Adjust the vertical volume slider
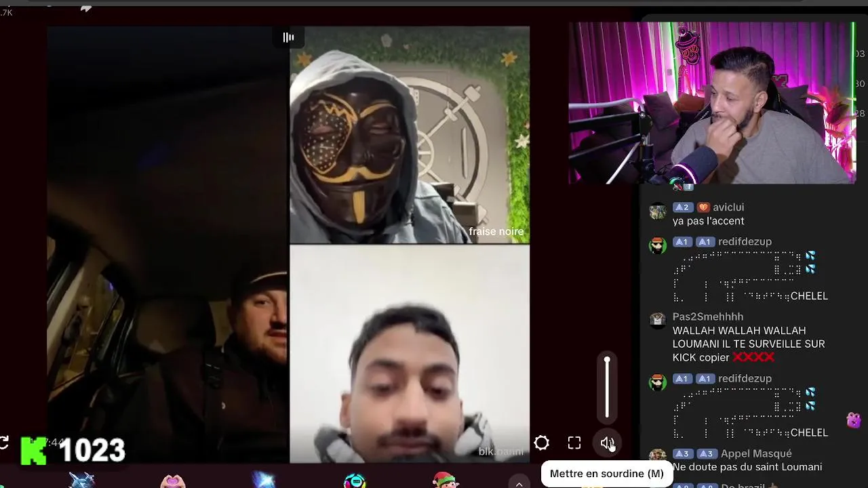Viewport: 868px width, 488px height. point(607,387)
